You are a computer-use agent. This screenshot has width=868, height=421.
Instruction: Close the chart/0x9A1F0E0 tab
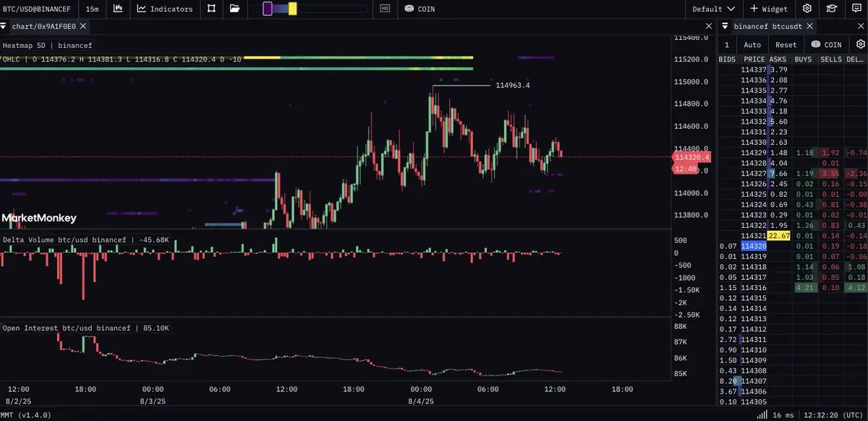pos(83,26)
